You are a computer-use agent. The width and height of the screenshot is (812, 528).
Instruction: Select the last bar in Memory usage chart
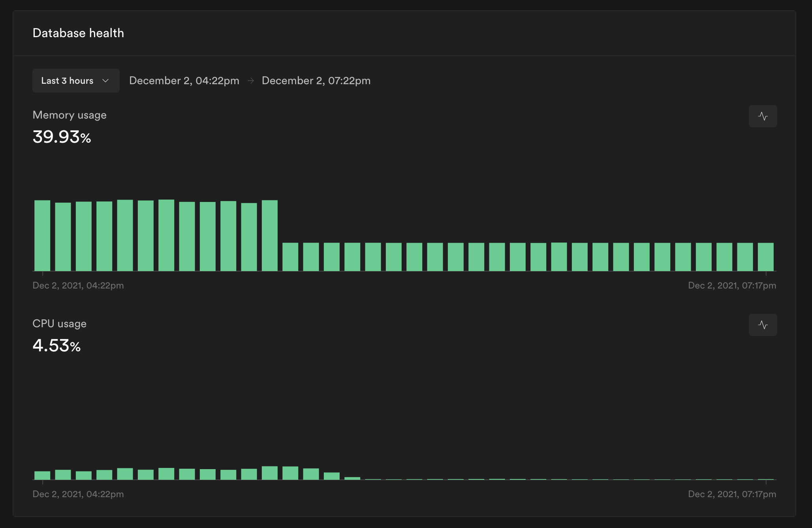pyautogui.click(x=766, y=257)
